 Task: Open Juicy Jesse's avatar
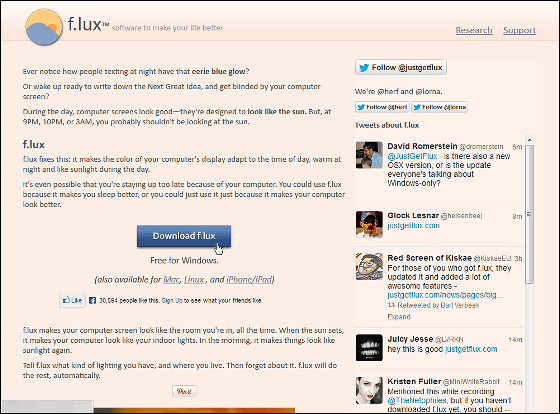pyautogui.click(x=369, y=348)
